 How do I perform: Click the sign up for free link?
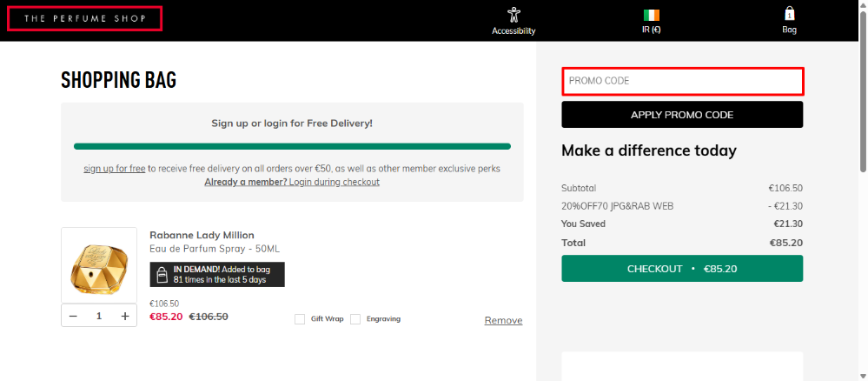[115, 168]
